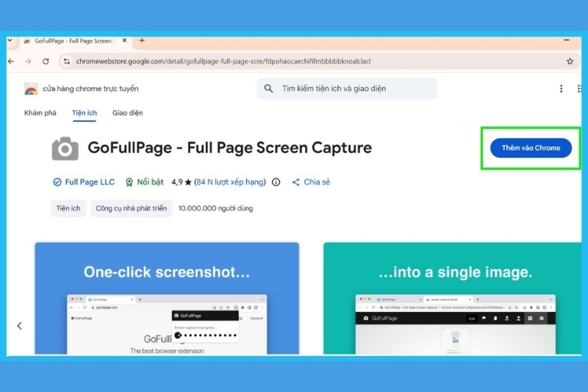Click the Chrome Web Store rainbow logo

tap(31, 89)
